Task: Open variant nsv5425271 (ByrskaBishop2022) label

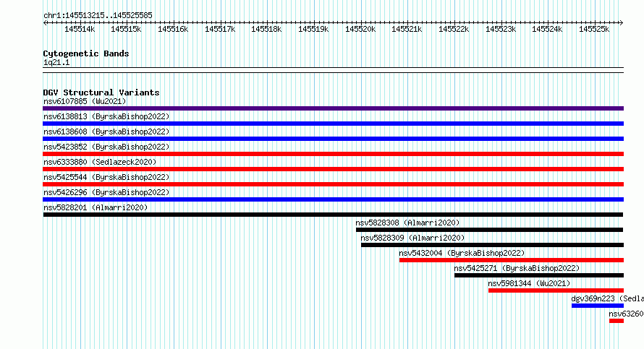Action: click(517, 268)
